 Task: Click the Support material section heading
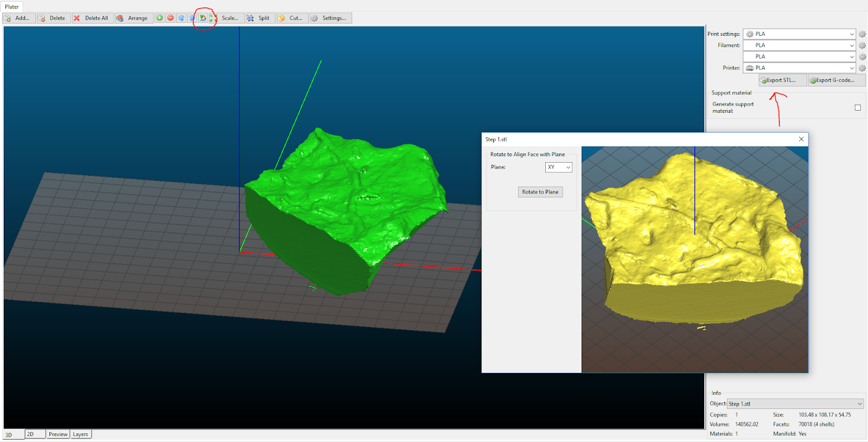[731, 93]
